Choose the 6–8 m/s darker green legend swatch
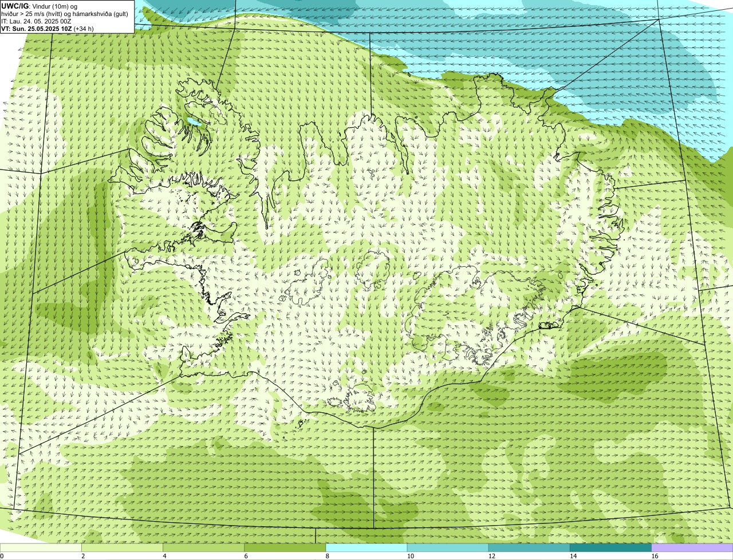The image size is (733, 560). [x=285, y=547]
